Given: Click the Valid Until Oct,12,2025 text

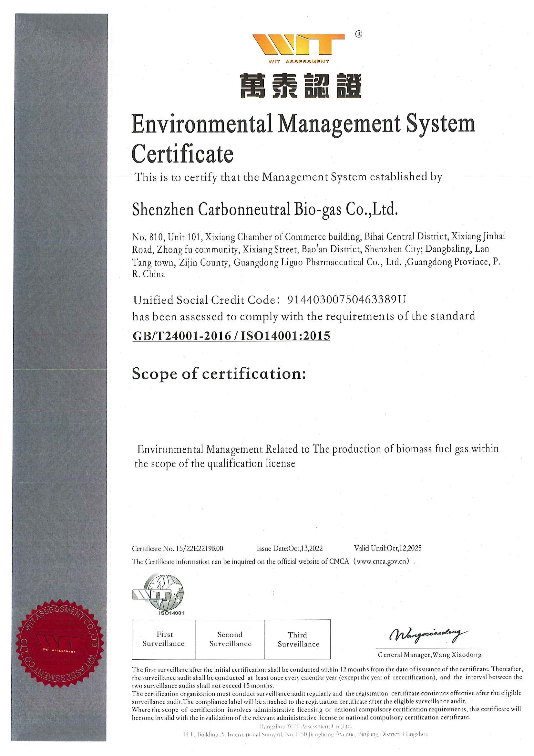Looking at the screenshot, I should [388, 548].
